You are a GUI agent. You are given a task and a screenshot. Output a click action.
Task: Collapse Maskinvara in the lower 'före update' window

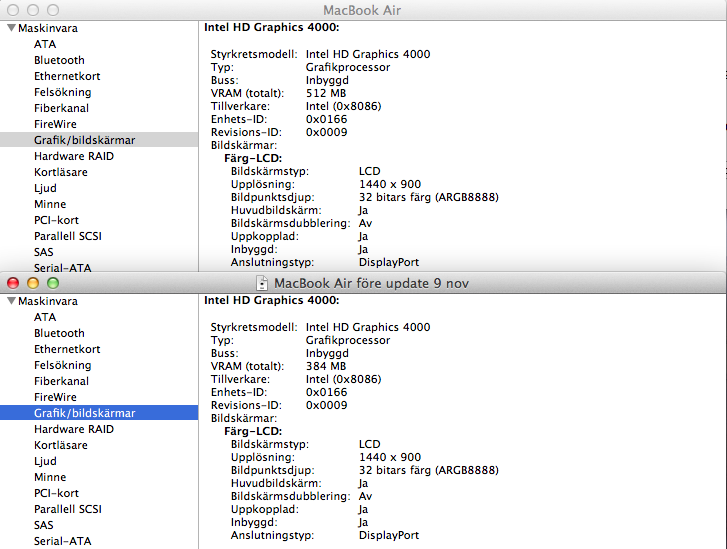click(x=12, y=301)
